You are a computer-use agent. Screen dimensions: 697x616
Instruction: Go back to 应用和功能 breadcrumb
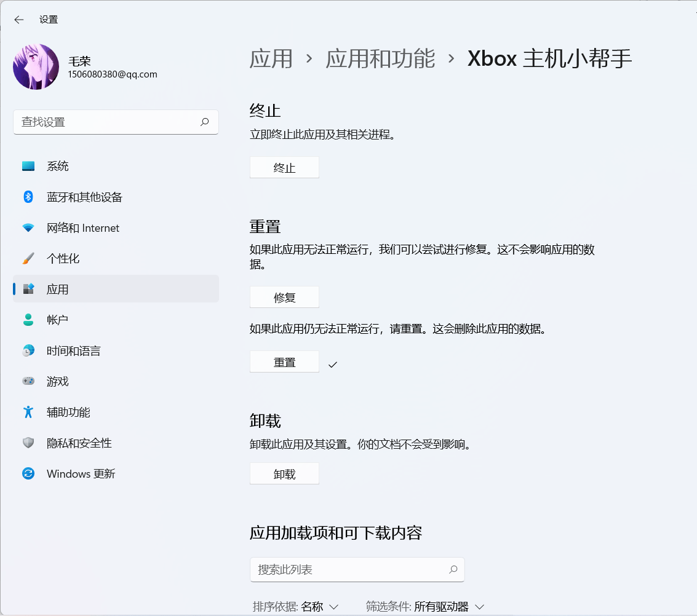[380, 58]
